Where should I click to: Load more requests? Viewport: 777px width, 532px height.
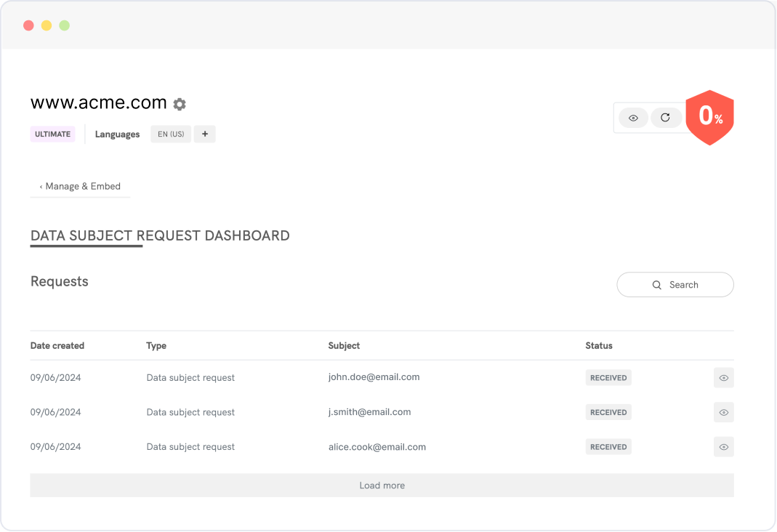(x=382, y=485)
